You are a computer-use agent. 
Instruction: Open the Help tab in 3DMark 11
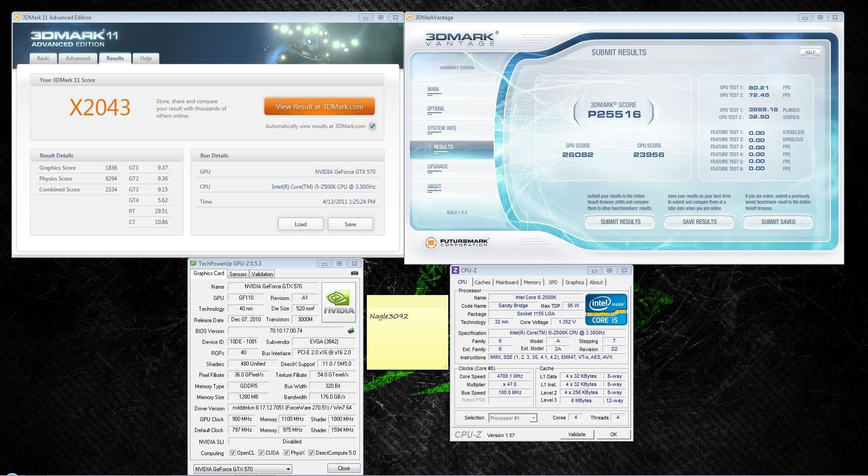click(146, 58)
